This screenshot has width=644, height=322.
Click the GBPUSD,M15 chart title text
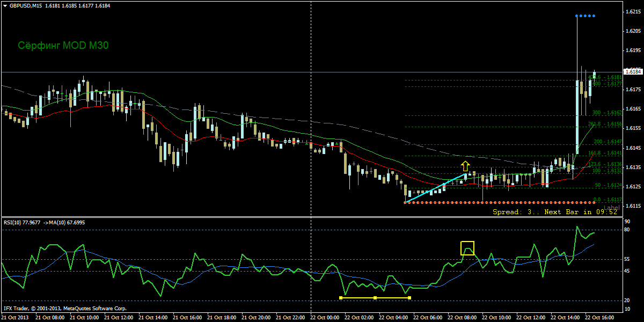click(26, 5)
